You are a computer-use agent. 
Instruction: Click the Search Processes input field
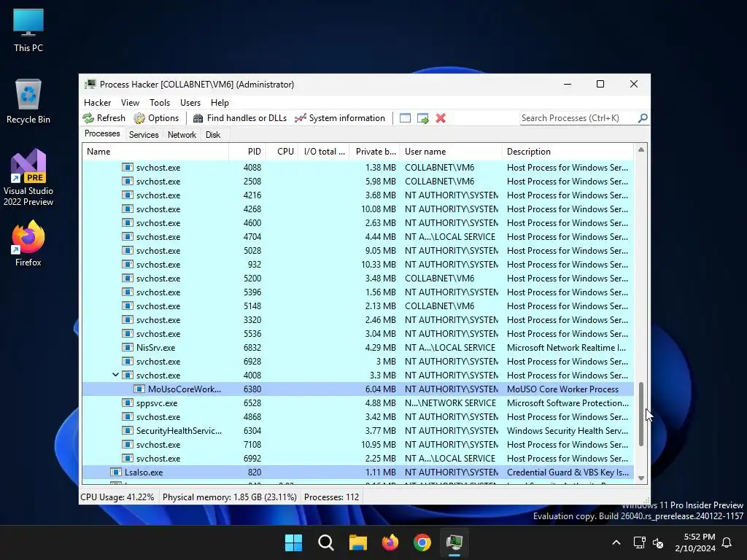coord(578,118)
